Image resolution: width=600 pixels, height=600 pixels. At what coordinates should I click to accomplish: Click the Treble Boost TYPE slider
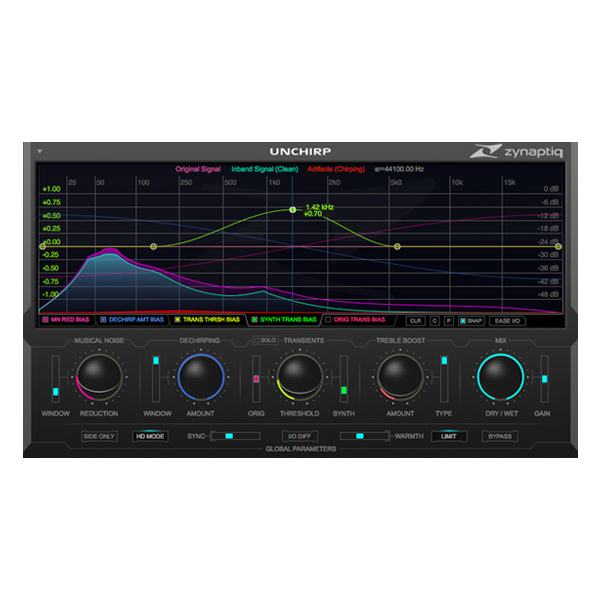click(444, 379)
